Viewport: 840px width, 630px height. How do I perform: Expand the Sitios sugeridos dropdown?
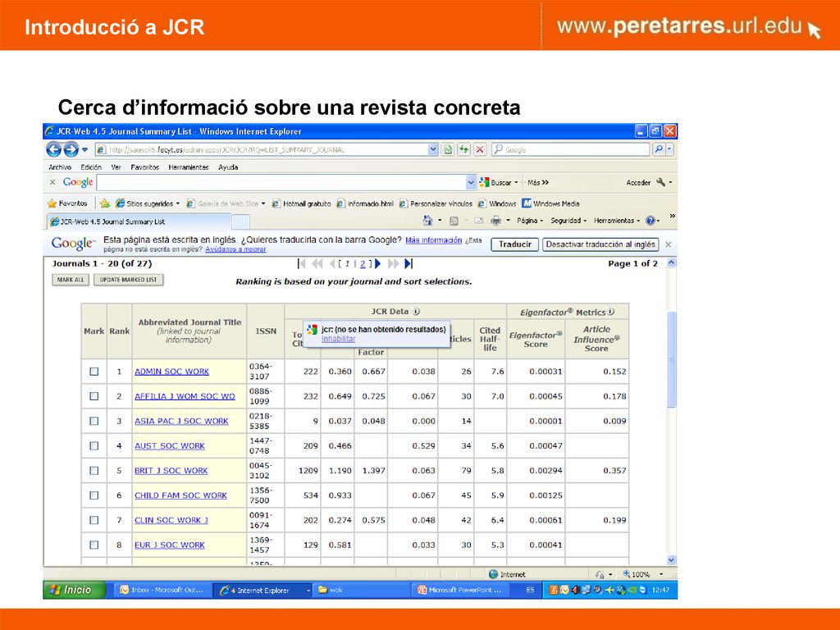click(x=178, y=203)
